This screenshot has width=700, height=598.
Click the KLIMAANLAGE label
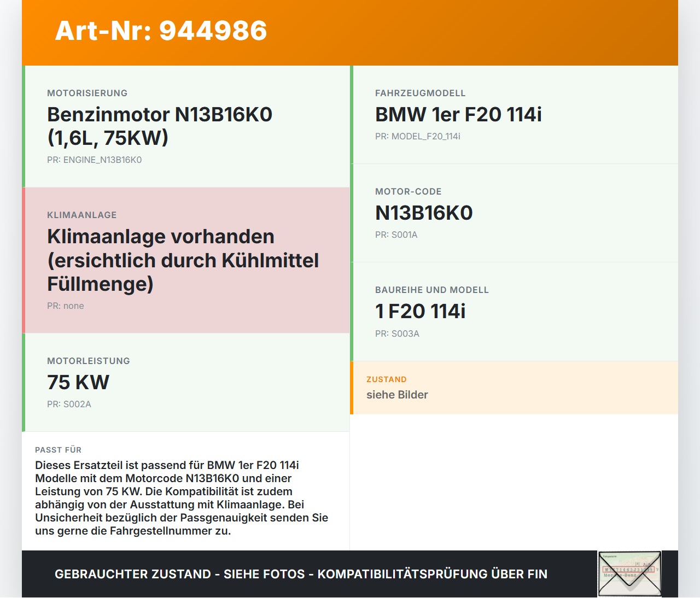pyautogui.click(x=82, y=215)
